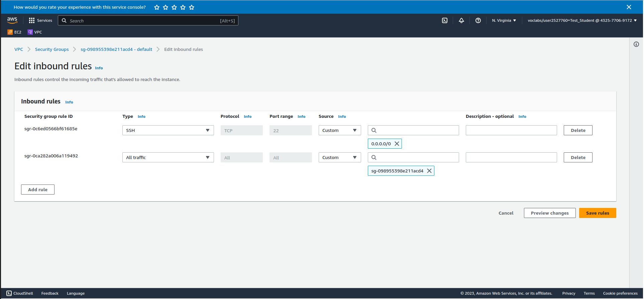Expand the SSH type dropdown
Screen dimensions: 644x299
[x=168, y=130]
